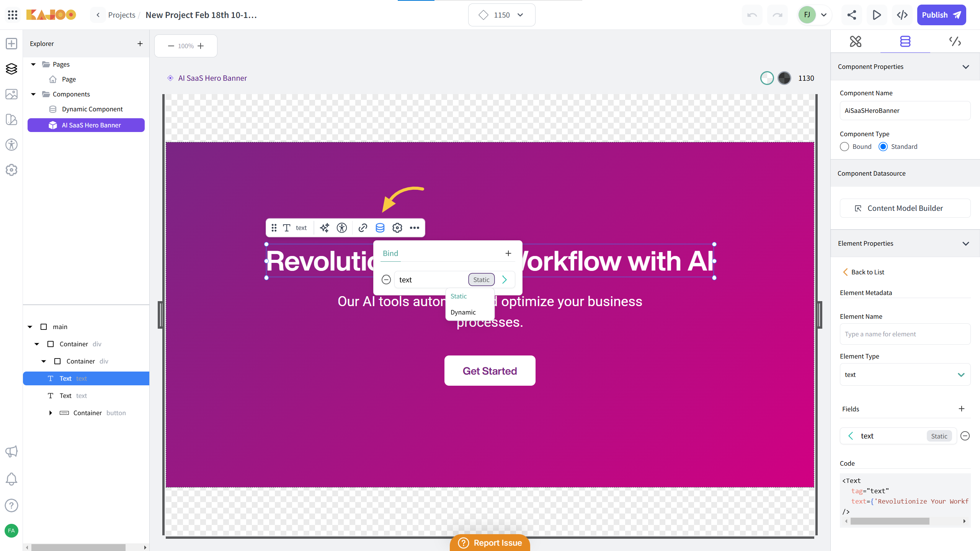Select the Bound component type radio
Viewport: 980px width, 551px height.
pos(844,147)
